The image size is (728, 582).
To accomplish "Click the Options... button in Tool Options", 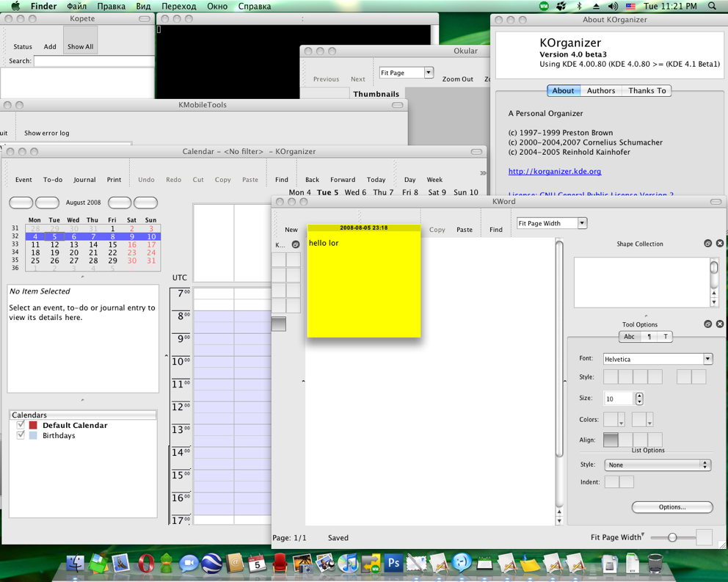I will [671, 507].
